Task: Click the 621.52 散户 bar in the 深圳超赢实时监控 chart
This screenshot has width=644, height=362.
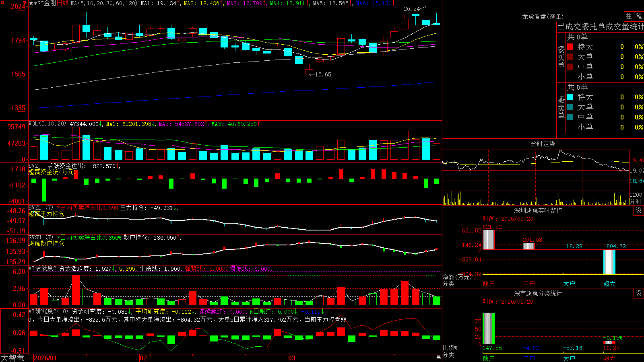Action: pyautogui.click(x=488, y=240)
